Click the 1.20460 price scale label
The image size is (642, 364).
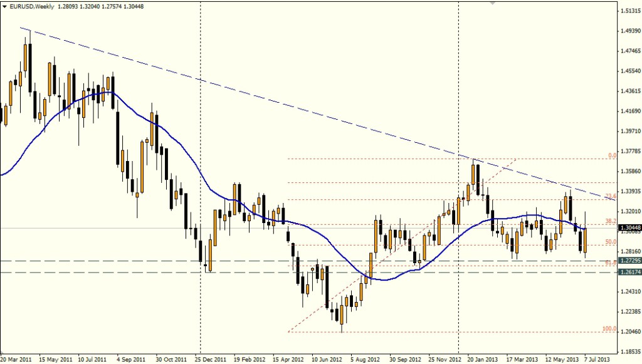[628, 331]
